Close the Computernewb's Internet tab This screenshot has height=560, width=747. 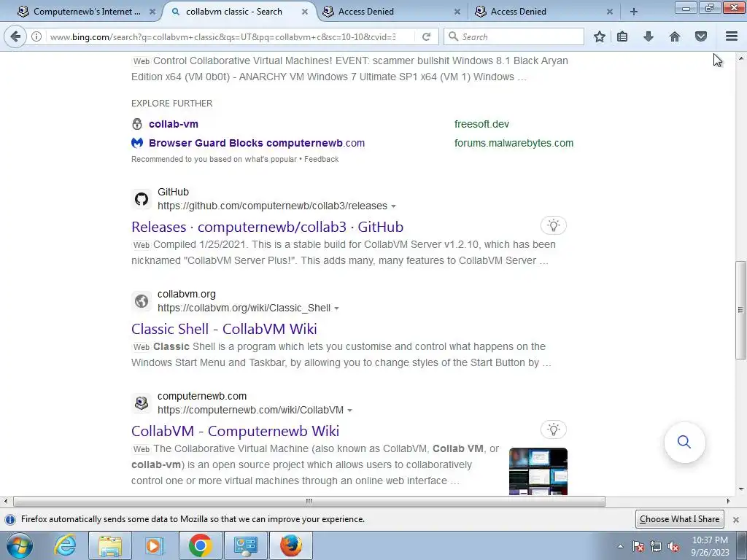click(x=152, y=12)
